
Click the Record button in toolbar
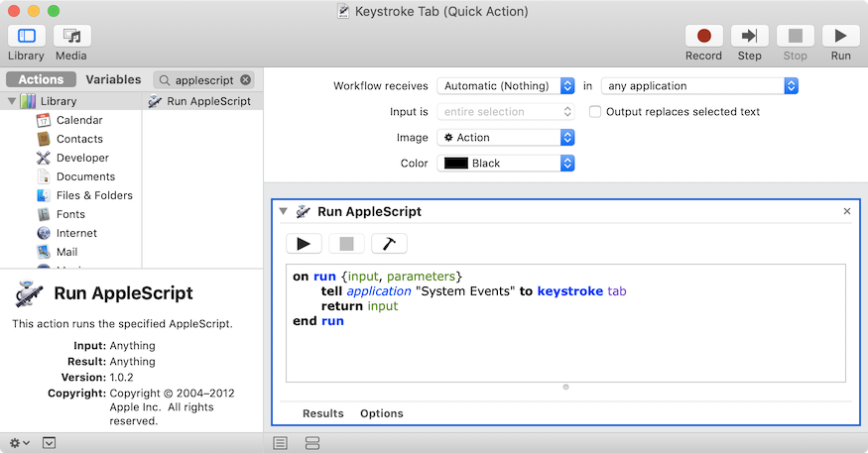[x=703, y=37]
